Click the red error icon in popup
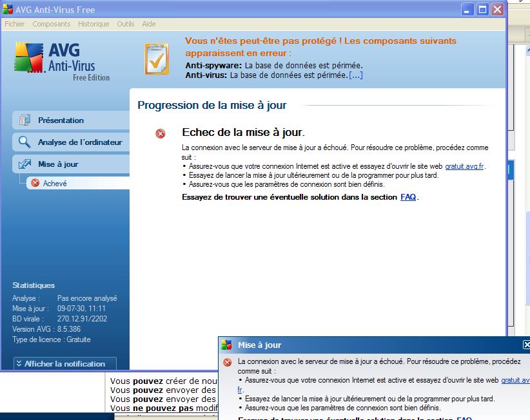The width and height of the screenshot is (530, 420). 228,363
